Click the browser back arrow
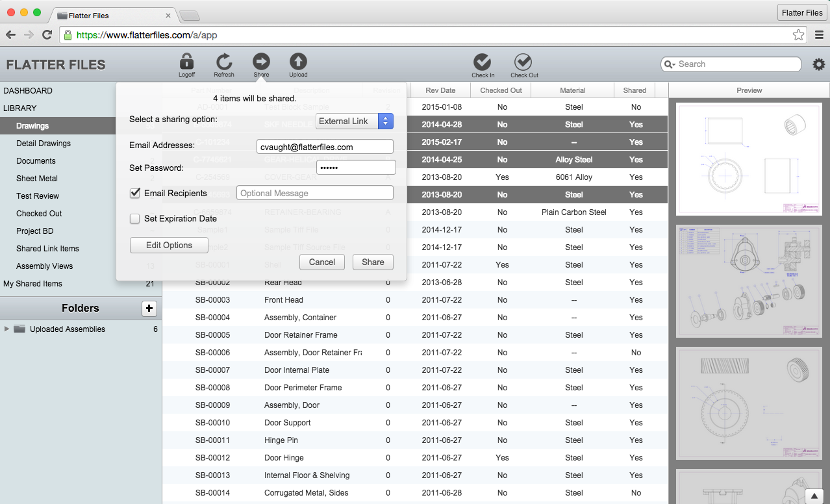The height and width of the screenshot is (504, 830). point(10,35)
